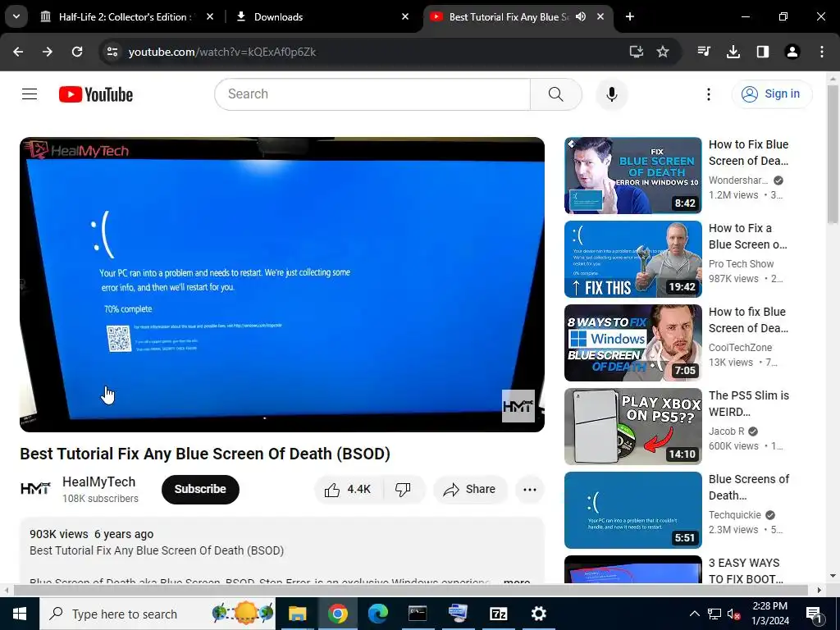Toggle Chrome side panel

pyautogui.click(x=762, y=52)
